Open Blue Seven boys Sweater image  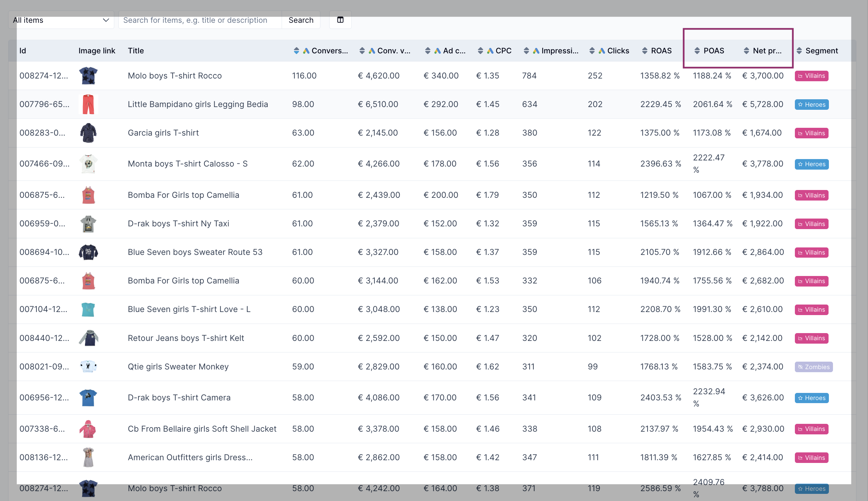[x=88, y=252]
